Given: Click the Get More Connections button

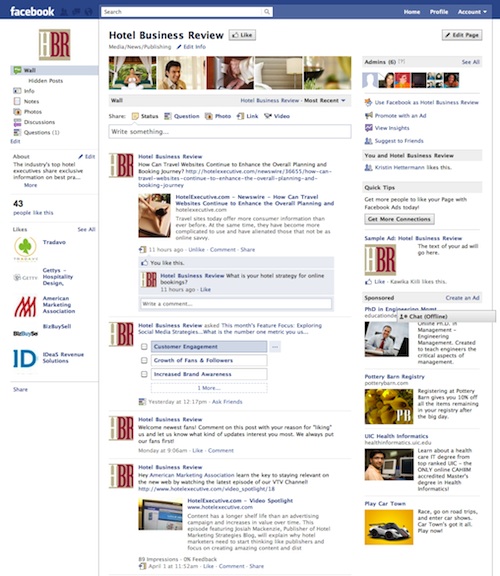Looking at the screenshot, I should (399, 219).
